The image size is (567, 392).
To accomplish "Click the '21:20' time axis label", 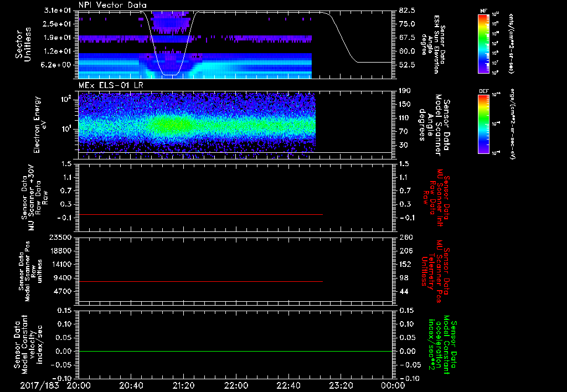I will click(183, 385).
